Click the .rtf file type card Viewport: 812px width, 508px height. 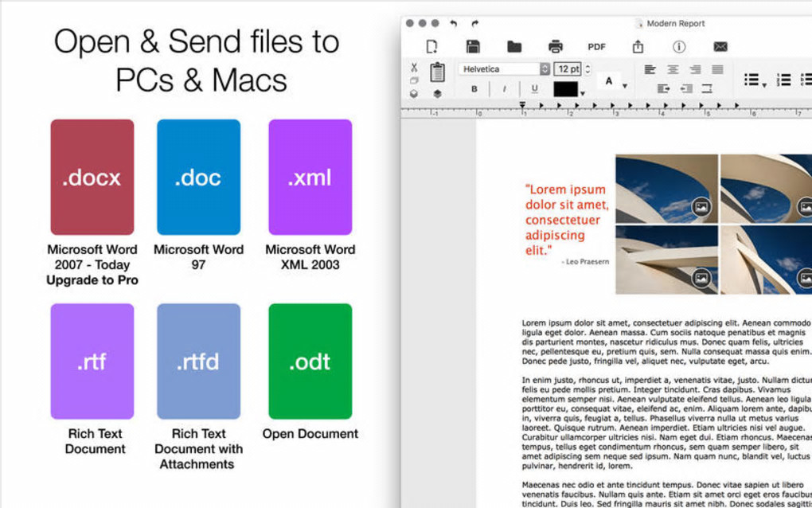92,361
